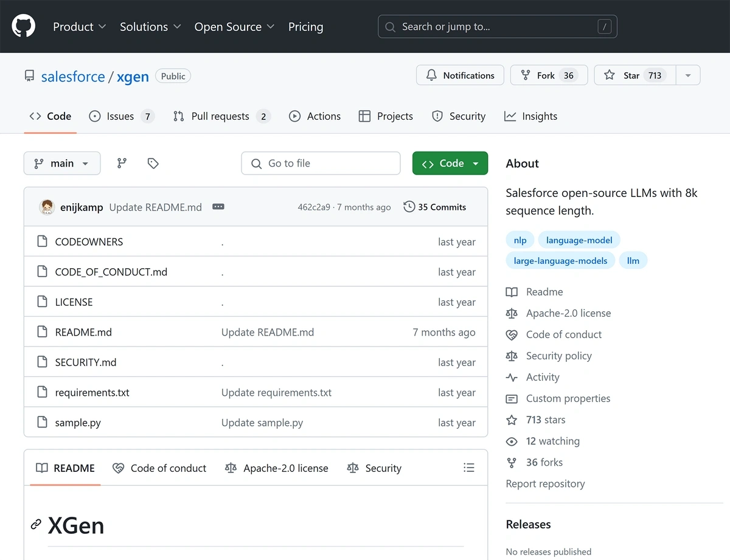Click the fork icon next to 36 forks

(x=512, y=462)
